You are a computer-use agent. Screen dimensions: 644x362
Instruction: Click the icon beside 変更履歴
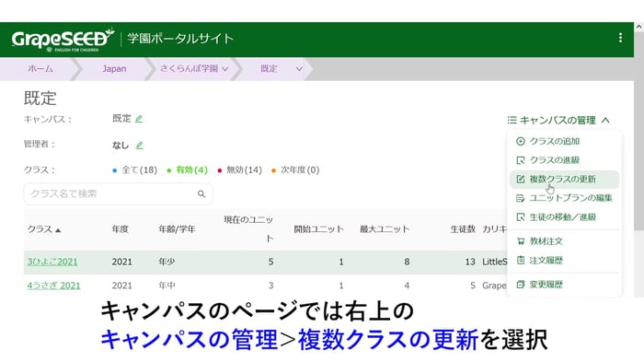(521, 285)
